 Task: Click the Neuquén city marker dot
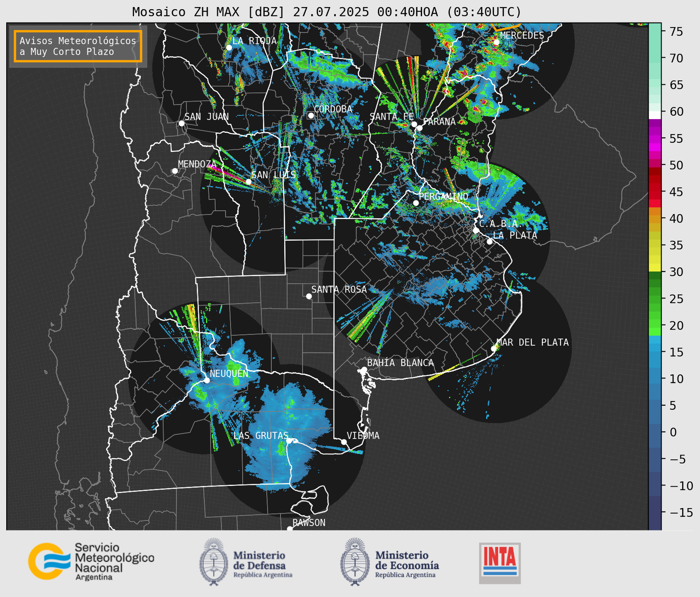pos(207,380)
